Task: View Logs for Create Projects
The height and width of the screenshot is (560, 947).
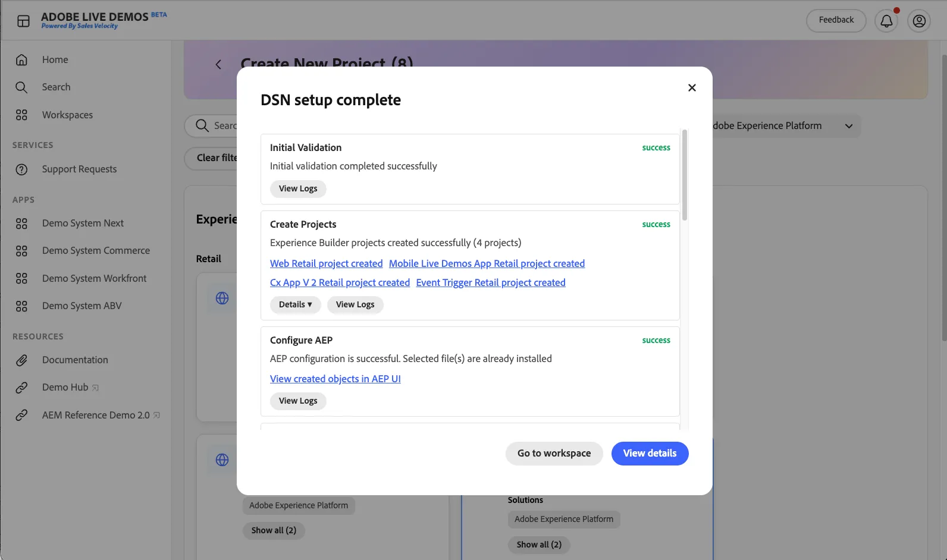Action: 355,304
